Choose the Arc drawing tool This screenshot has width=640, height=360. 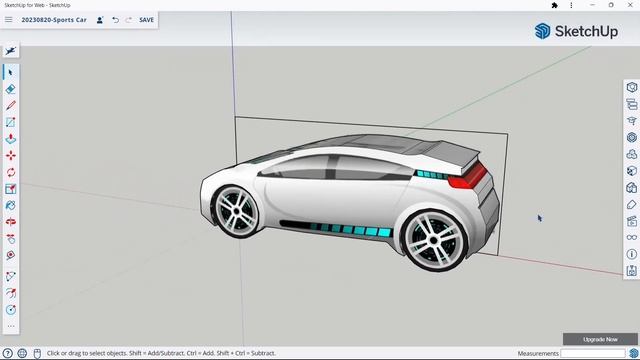[11, 276]
